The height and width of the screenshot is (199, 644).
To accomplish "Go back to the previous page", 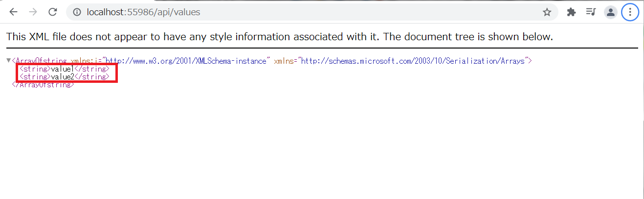I will click(x=13, y=12).
